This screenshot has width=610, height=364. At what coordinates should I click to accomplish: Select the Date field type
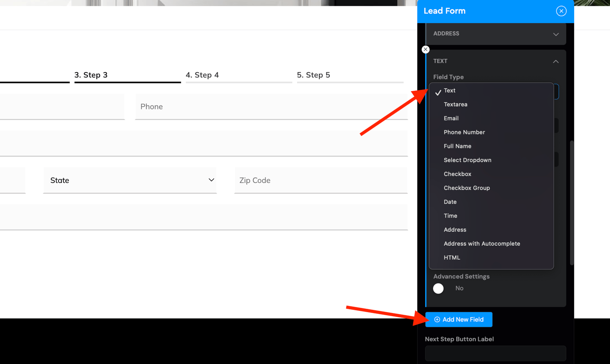click(x=450, y=202)
